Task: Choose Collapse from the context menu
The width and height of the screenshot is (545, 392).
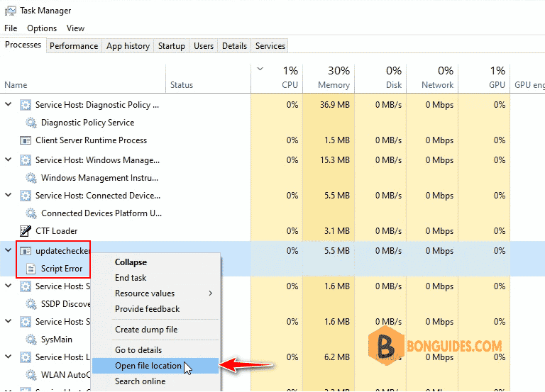Action: (x=155, y=262)
